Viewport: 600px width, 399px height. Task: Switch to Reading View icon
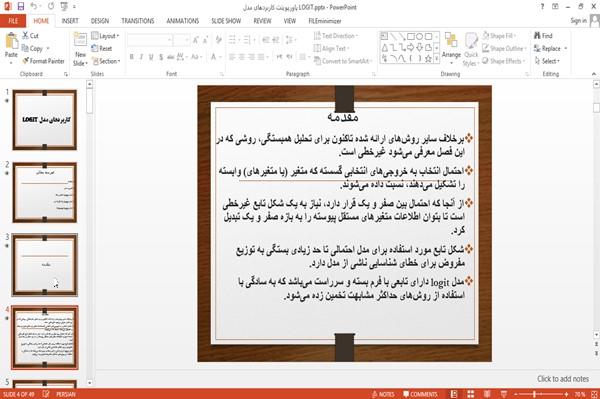click(487, 394)
